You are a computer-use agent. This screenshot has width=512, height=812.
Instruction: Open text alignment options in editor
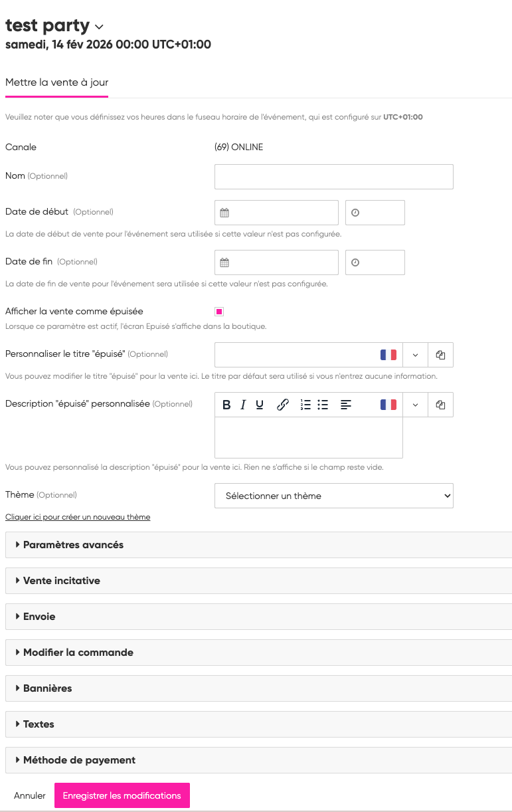[x=345, y=405]
